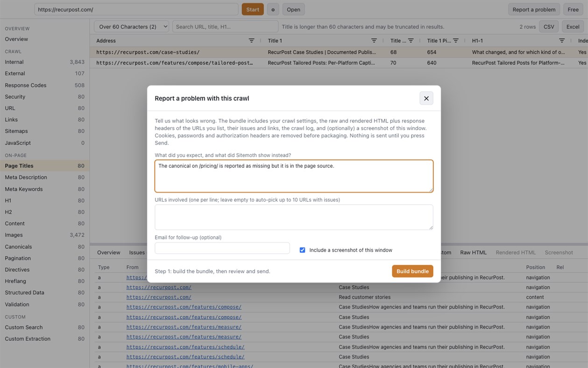The width and height of the screenshot is (588, 368).
Task: Toggle Include a screenshot of this window
Action: point(302,250)
